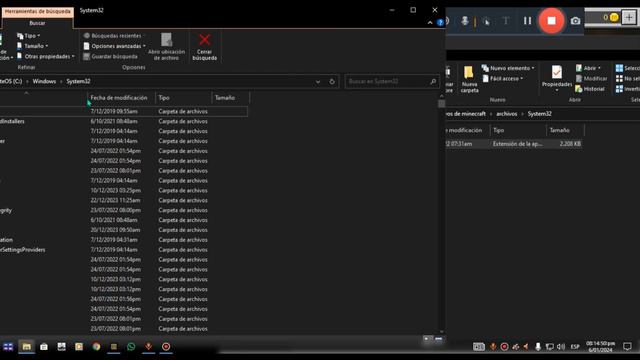Image resolution: width=640 pixels, height=360 pixels.
Task: Open the red recorder app in taskbar
Action: click(x=166, y=347)
